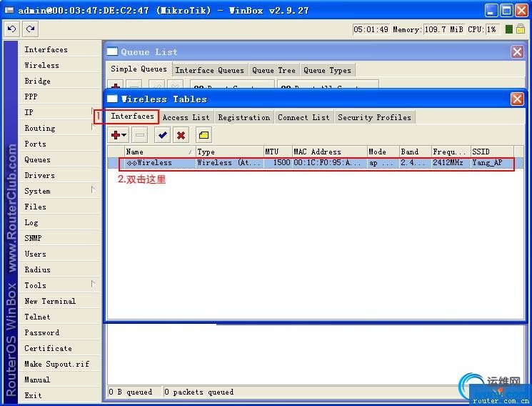This screenshot has height=406, width=532.
Task: Open Telnet from the sidebar
Action: 59,317
